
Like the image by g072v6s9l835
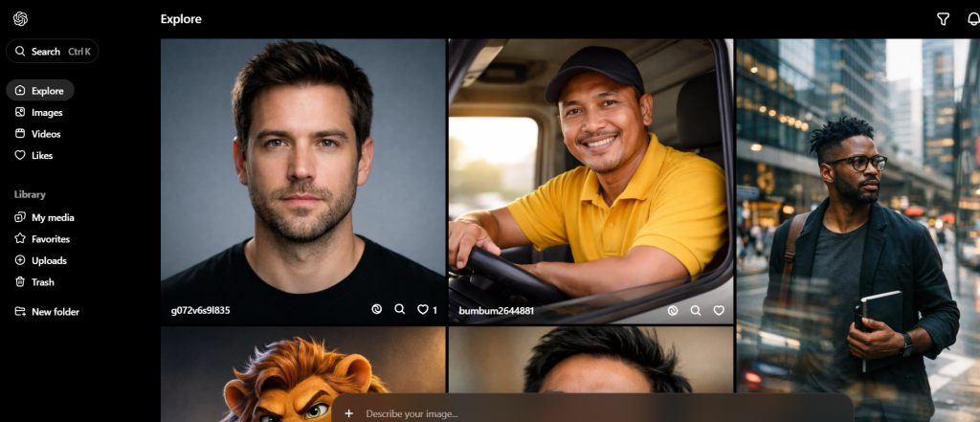click(x=422, y=310)
